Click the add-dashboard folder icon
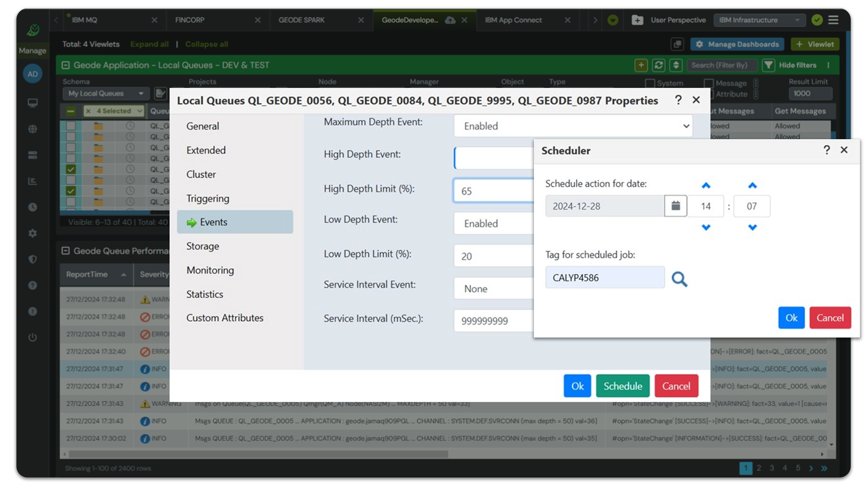The image size is (868, 488). point(637,20)
